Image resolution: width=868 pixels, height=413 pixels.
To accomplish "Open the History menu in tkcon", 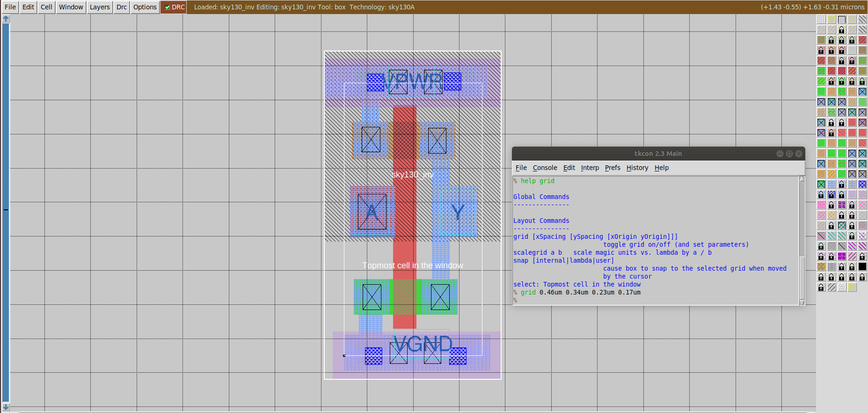I will point(637,168).
